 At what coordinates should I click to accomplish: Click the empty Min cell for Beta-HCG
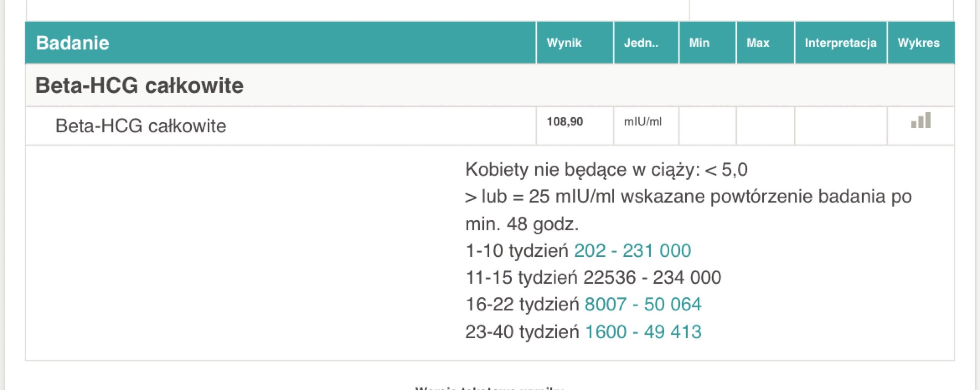[x=707, y=126]
